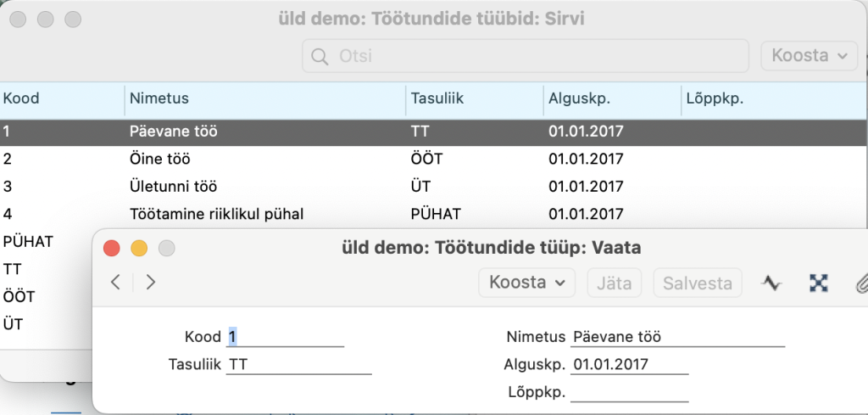Open Koosta dropdown in the record window
The height and width of the screenshot is (415, 868).
(526, 283)
